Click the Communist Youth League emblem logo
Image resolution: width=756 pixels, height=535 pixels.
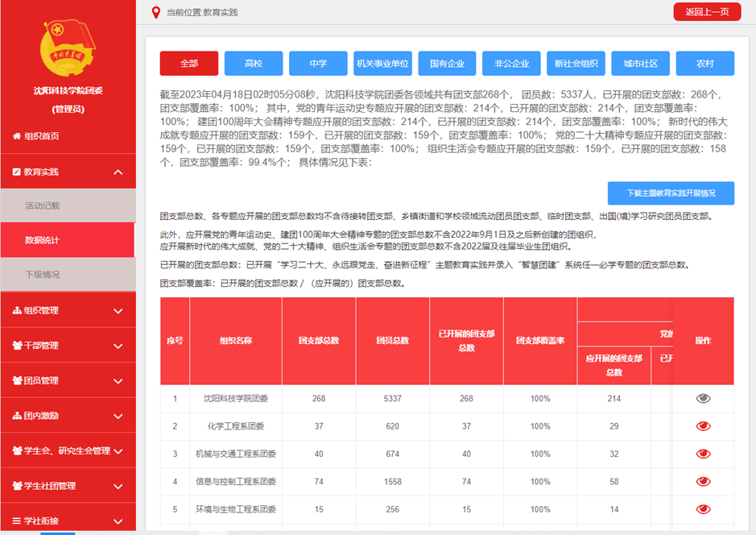[68, 47]
